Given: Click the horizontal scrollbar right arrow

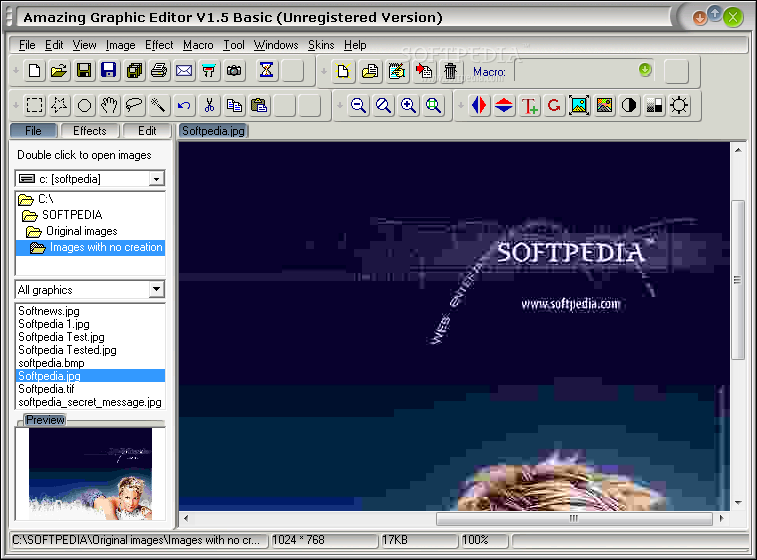Looking at the screenshot, I should tap(722, 518).
